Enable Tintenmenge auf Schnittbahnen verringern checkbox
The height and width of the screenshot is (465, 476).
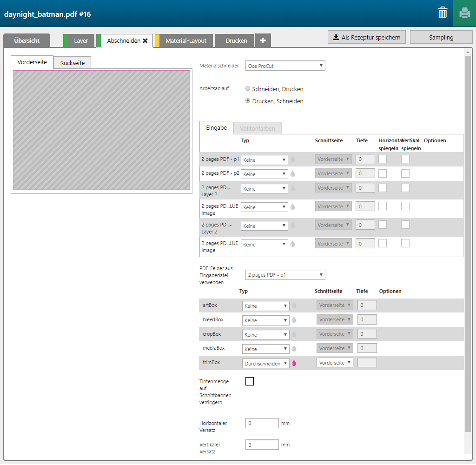(x=250, y=381)
